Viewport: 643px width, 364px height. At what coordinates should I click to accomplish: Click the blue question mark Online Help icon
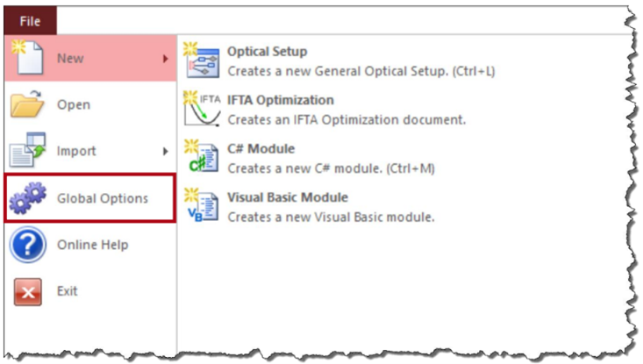[28, 245]
